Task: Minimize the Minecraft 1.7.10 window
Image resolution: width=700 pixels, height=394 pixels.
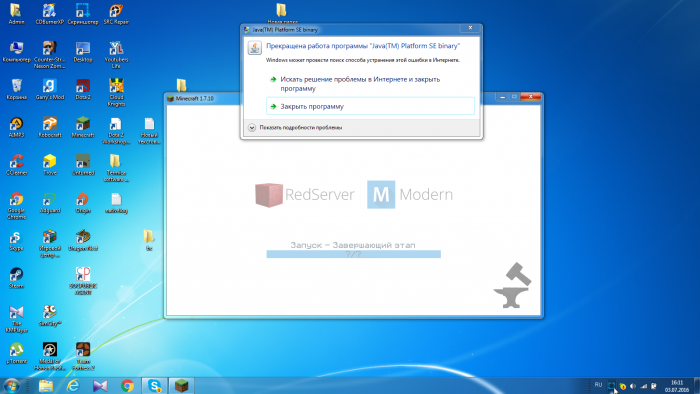Action: click(x=502, y=97)
